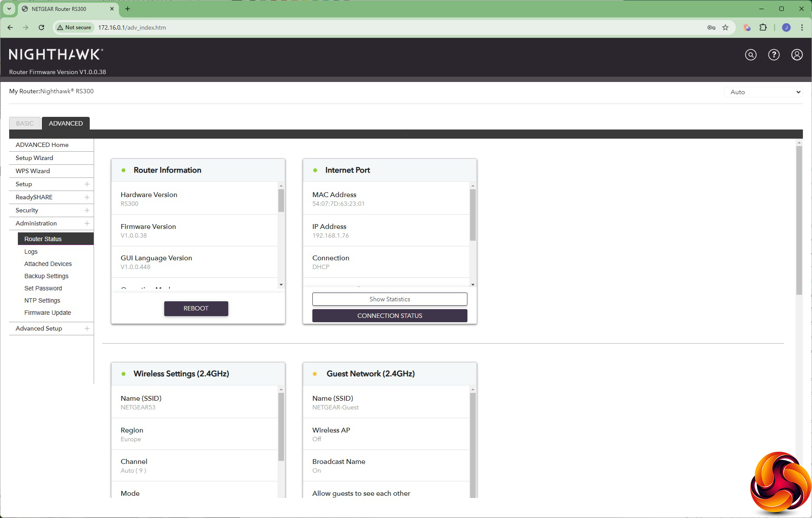Click the Show Statistics button
The image size is (812, 518).
coord(390,299)
